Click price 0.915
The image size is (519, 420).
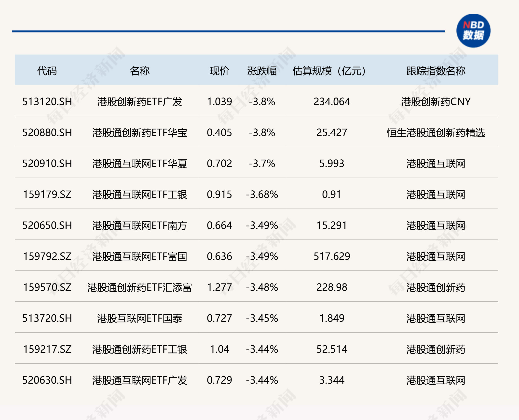(x=219, y=195)
